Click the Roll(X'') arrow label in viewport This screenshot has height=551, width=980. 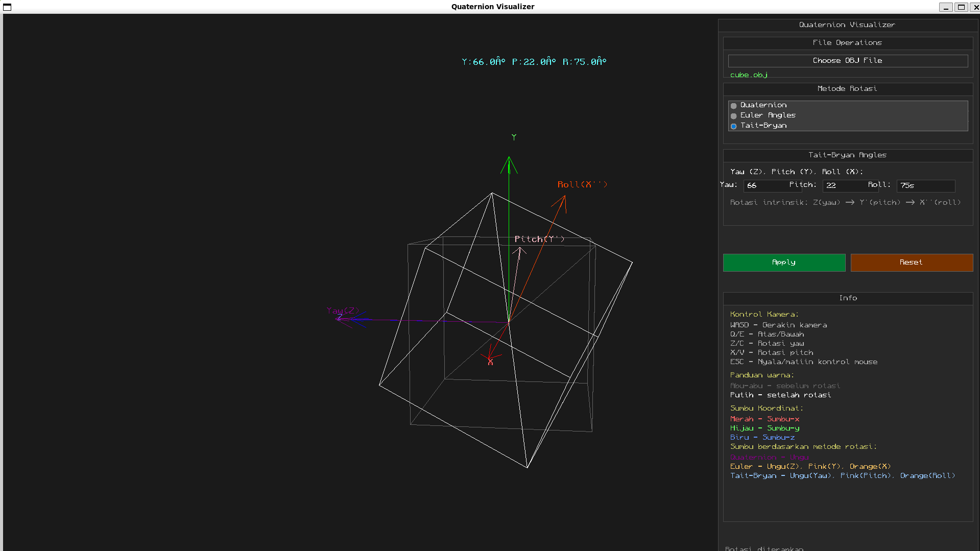582,184
